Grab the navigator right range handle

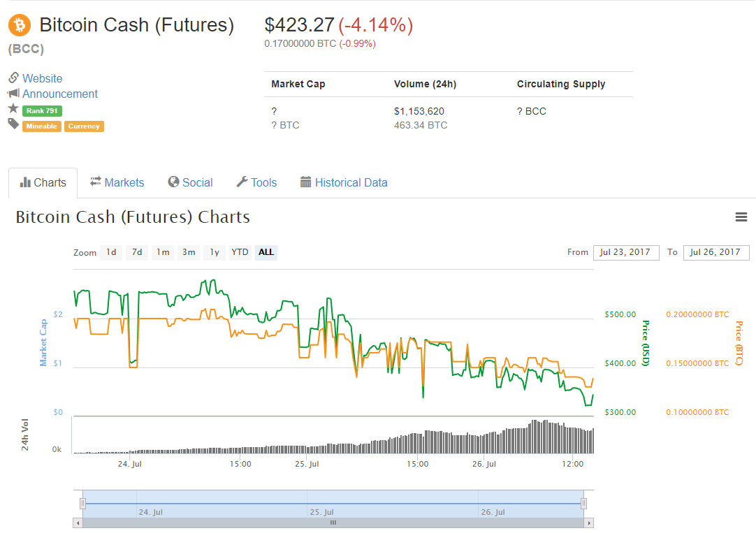(584, 504)
